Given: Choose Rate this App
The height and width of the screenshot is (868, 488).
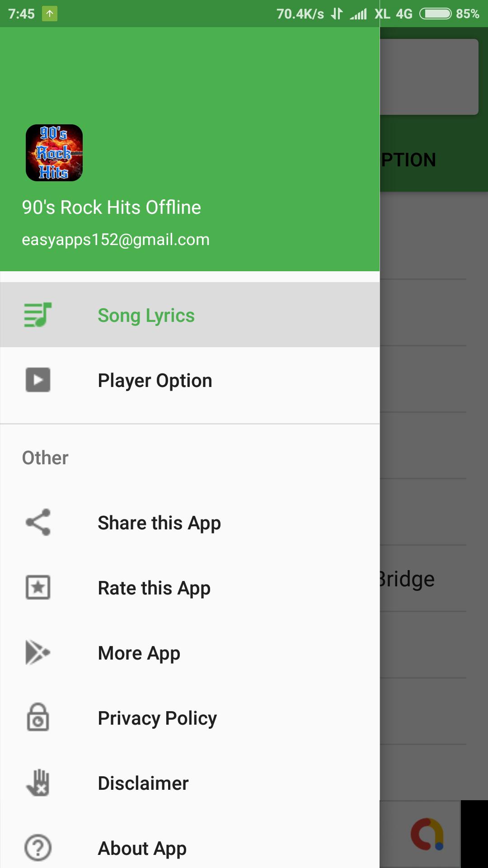Looking at the screenshot, I should [154, 588].
